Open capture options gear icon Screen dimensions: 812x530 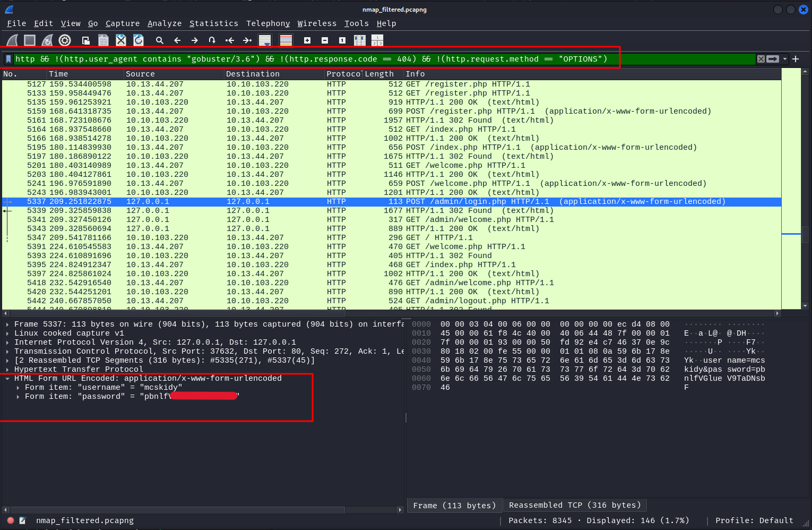[65, 40]
